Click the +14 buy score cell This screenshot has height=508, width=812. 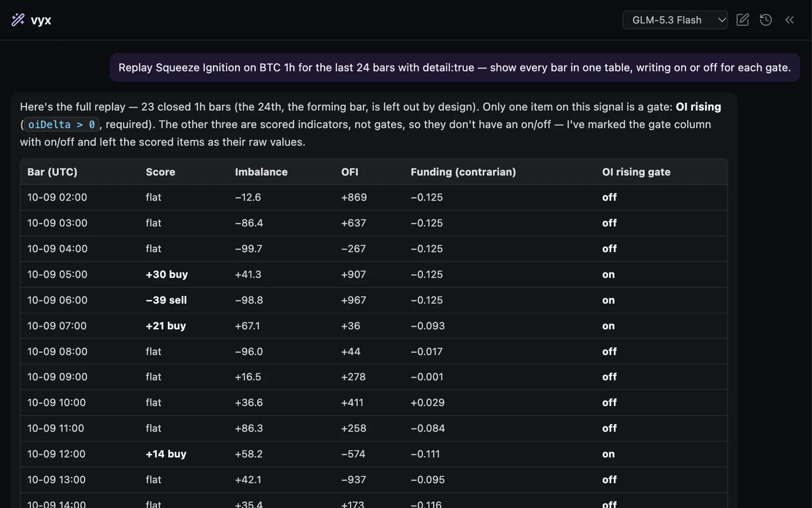pos(166,454)
